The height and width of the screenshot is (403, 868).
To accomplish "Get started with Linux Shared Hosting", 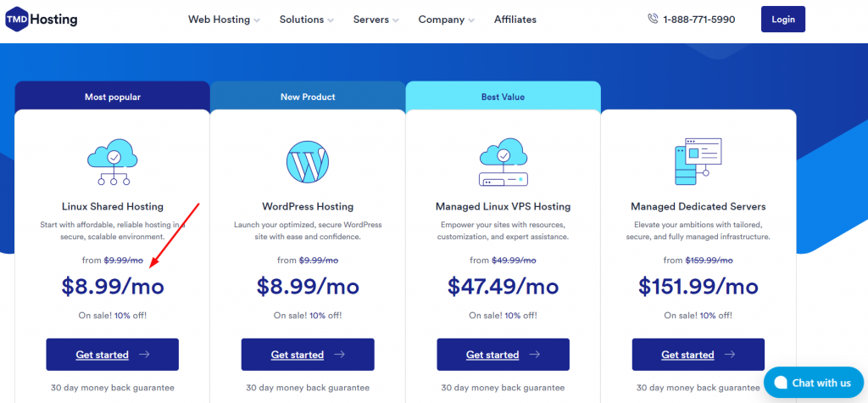I will click(x=112, y=355).
